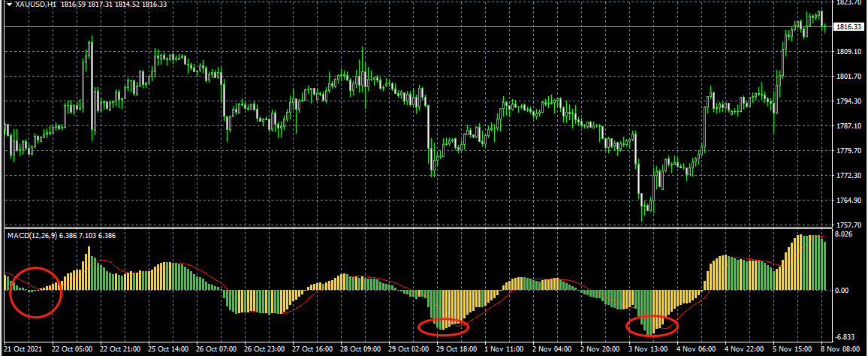This screenshot has width=868, height=356.
Task: Click the 26 Oct 23:00 time label
Action: pos(264,350)
